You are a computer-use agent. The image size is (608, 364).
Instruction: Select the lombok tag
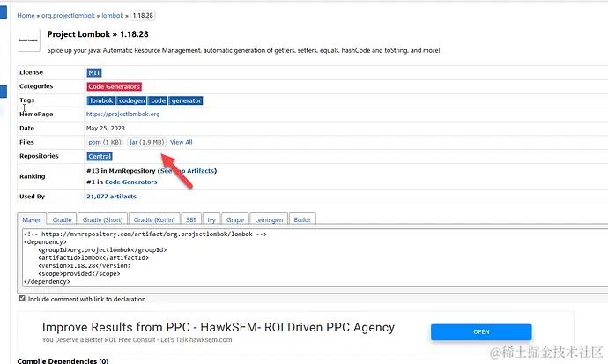pyautogui.click(x=100, y=100)
